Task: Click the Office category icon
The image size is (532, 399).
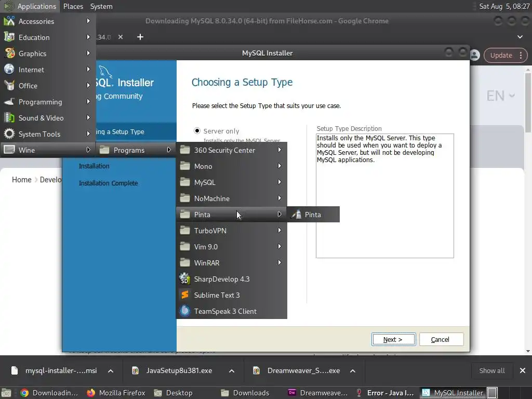Action: click(9, 86)
